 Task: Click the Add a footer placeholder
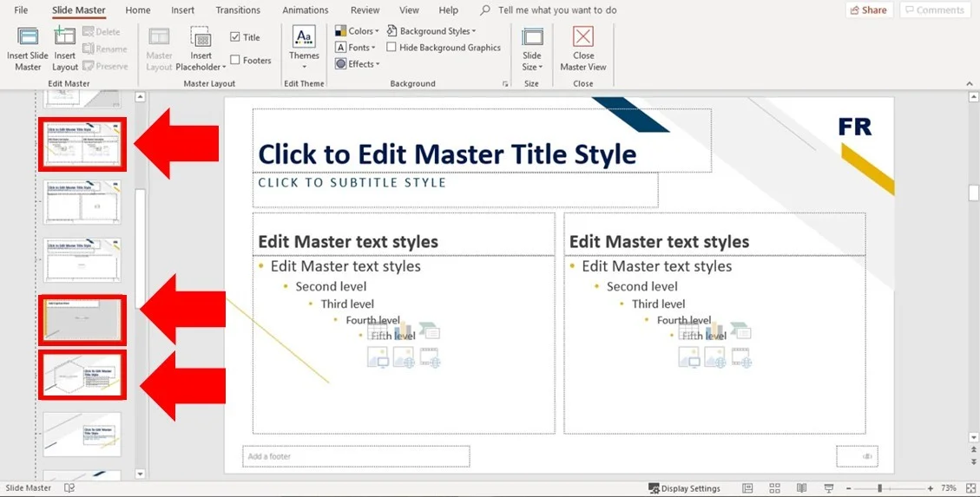click(356, 456)
